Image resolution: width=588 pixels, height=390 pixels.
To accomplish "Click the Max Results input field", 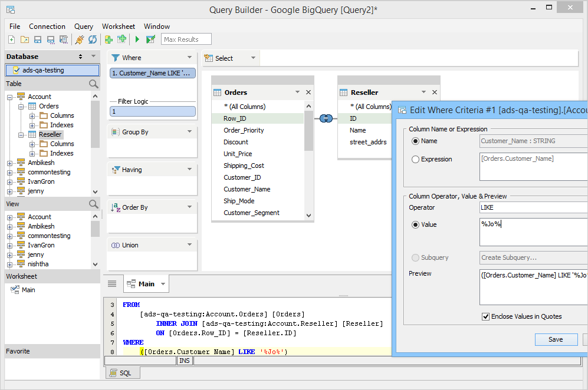I will click(186, 39).
